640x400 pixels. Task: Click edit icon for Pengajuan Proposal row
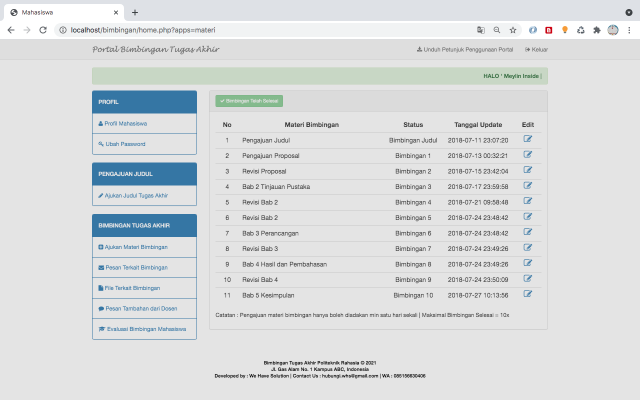click(x=528, y=155)
